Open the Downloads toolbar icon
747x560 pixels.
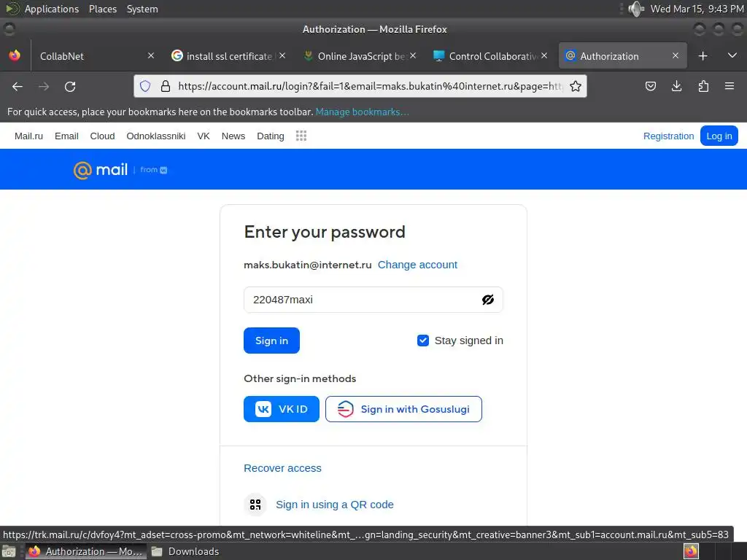[676, 86]
